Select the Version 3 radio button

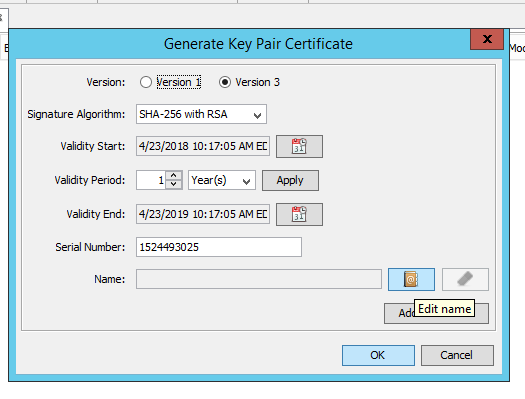click(x=225, y=82)
